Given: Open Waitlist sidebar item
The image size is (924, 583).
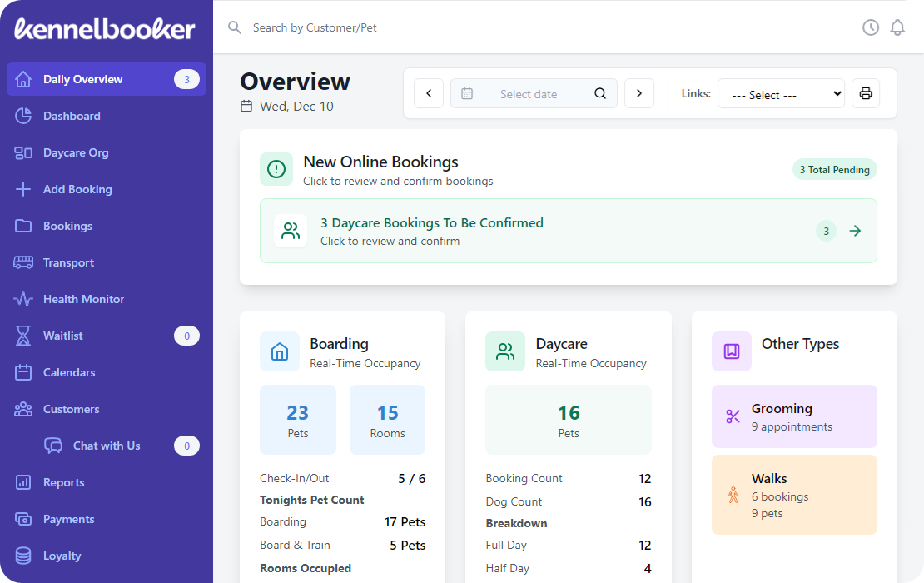Looking at the screenshot, I should [63, 336].
